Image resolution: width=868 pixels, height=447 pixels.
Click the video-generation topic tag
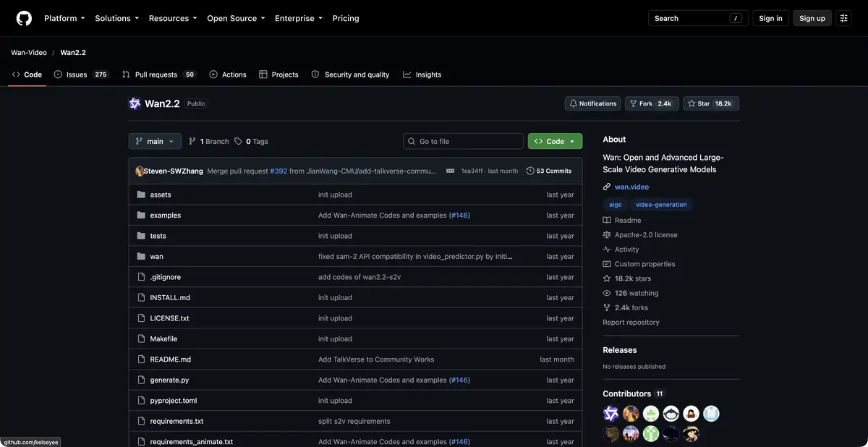661,205
